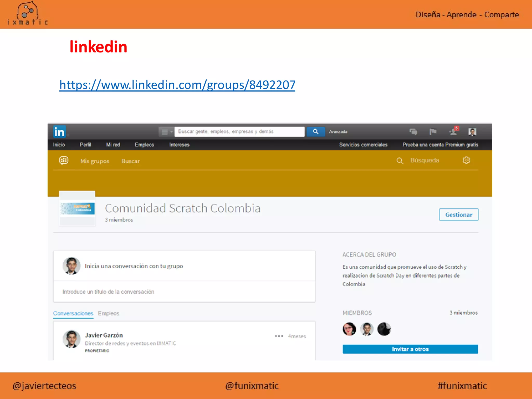Click the PROPIETARIO label
The width and height of the screenshot is (532, 399).
click(97, 351)
